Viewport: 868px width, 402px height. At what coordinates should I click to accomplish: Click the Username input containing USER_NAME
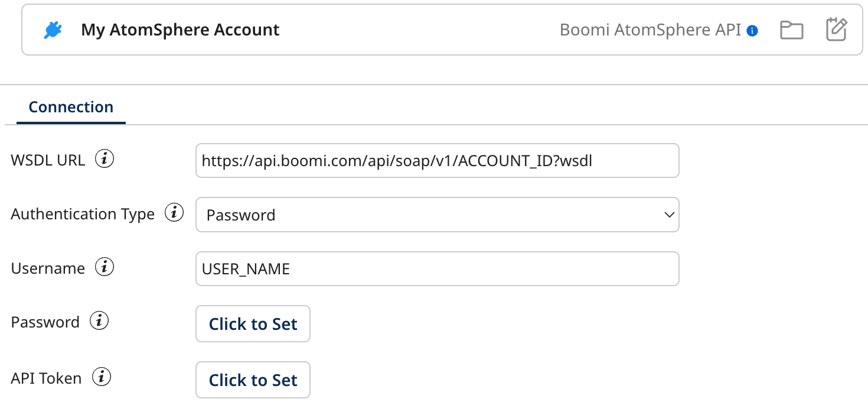pos(437,268)
